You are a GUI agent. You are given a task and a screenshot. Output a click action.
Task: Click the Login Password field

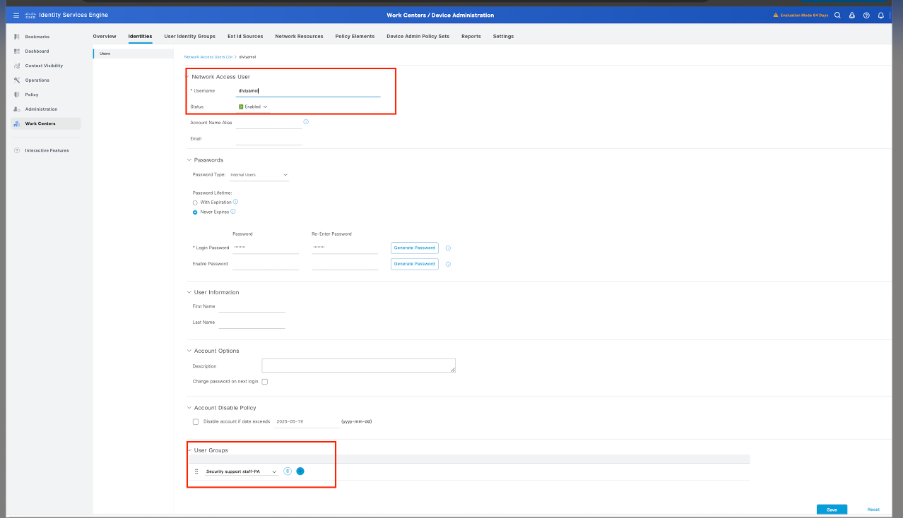point(265,248)
